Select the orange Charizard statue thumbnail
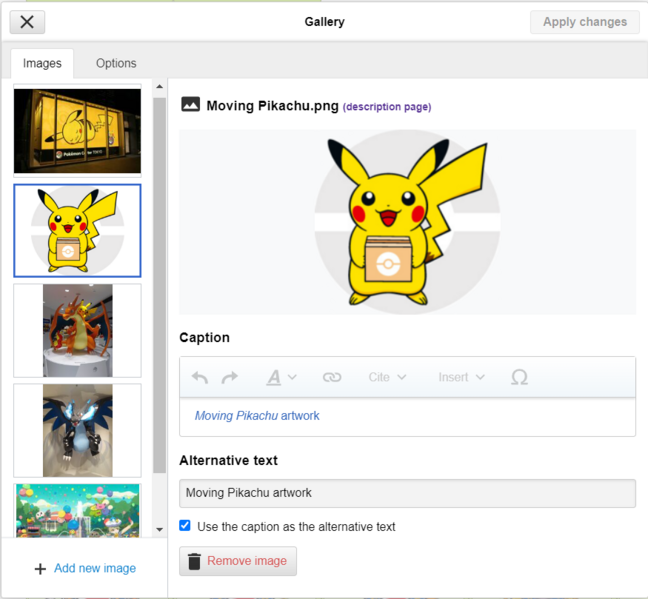The image size is (648, 599). 77,330
